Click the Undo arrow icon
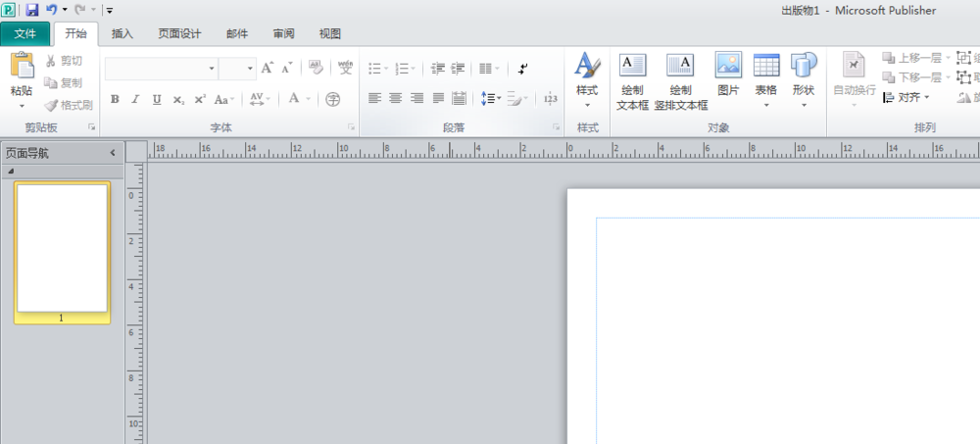This screenshot has width=980, height=444. pos(51,10)
